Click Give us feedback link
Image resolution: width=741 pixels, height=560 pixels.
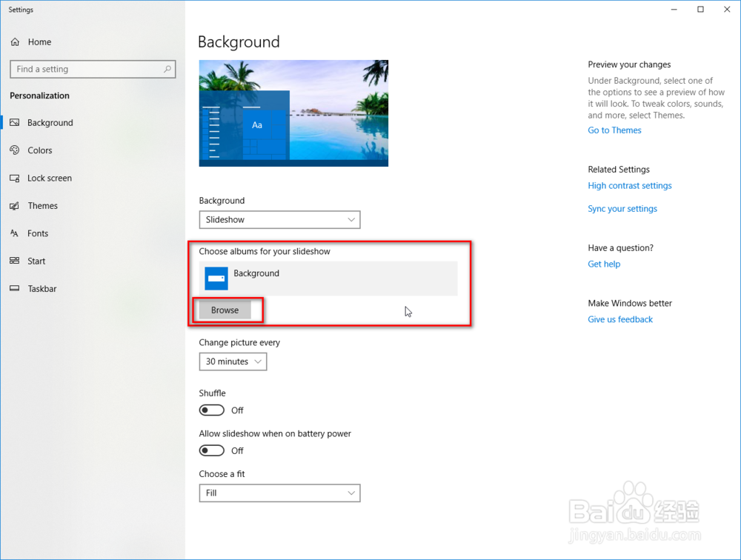(x=620, y=319)
